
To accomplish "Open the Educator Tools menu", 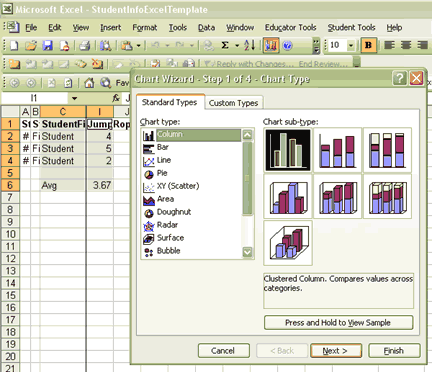I will pyautogui.click(x=290, y=28).
